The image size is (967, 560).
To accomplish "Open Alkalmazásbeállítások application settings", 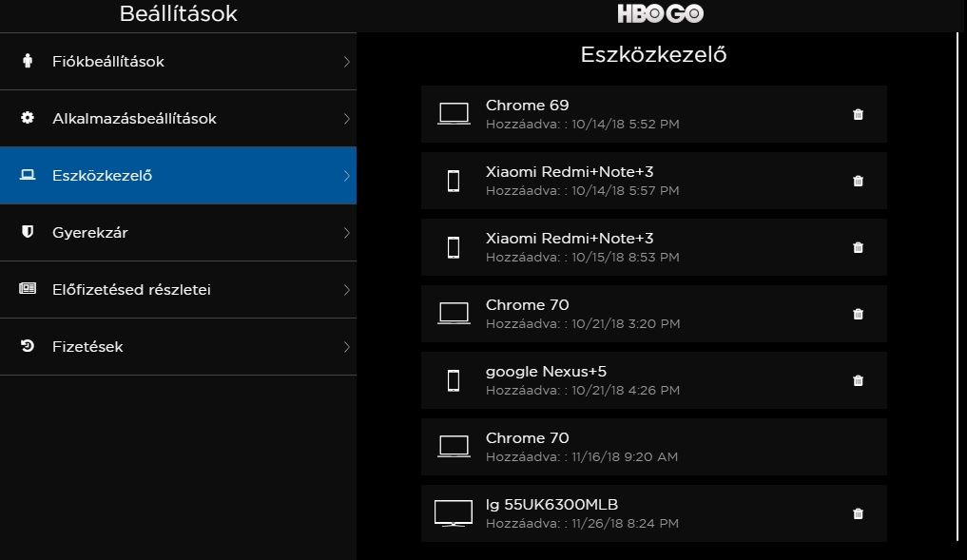I will [x=178, y=119].
